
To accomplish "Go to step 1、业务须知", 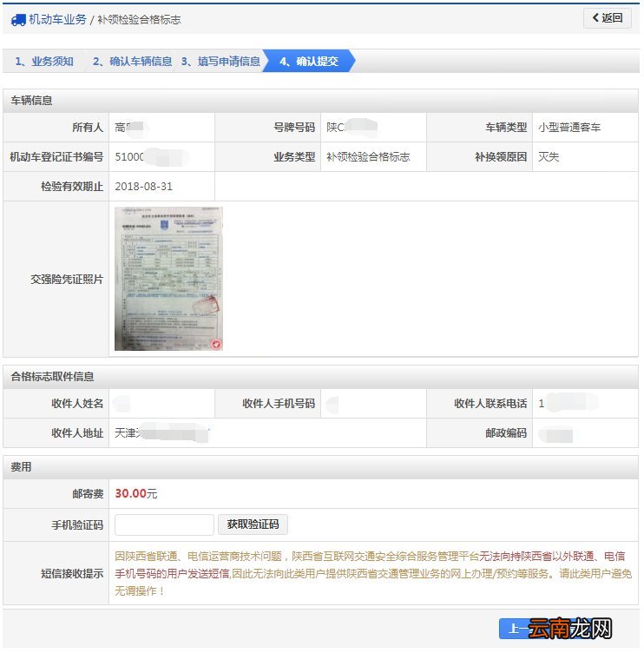I will coord(44,61).
